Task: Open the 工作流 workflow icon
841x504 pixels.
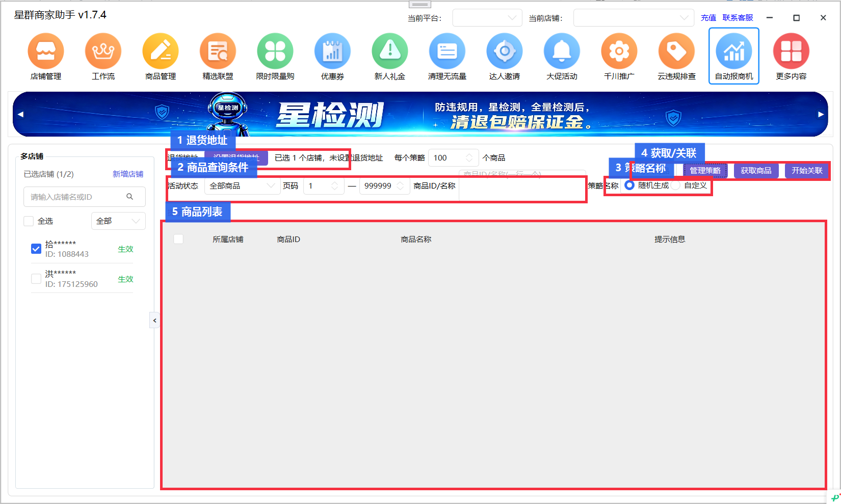Action: (103, 51)
